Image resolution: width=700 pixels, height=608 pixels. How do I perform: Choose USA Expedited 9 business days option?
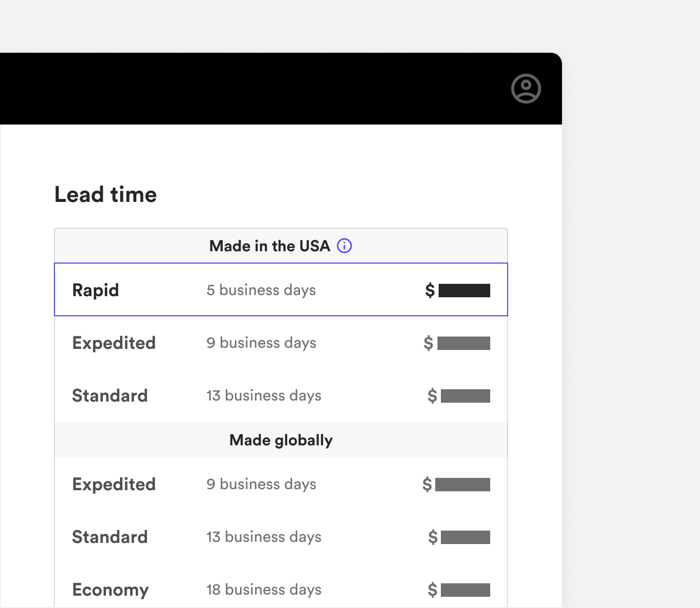click(x=281, y=343)
